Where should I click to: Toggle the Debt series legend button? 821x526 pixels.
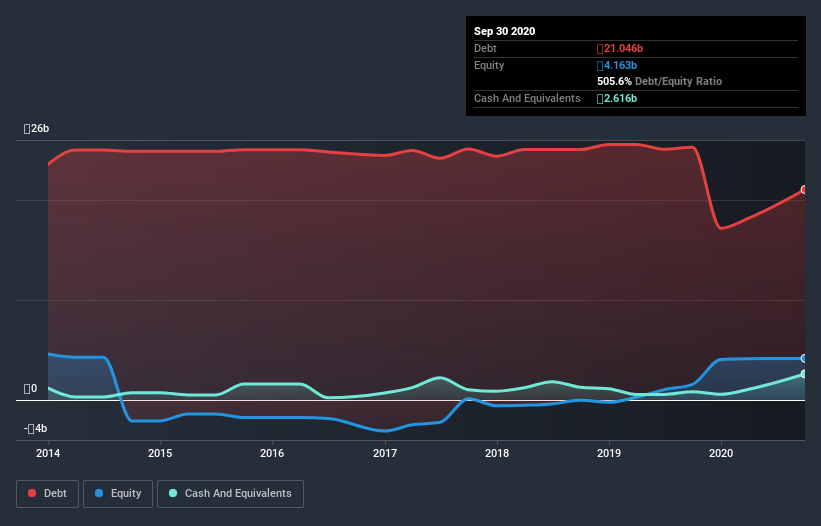[x=47, y=494]
